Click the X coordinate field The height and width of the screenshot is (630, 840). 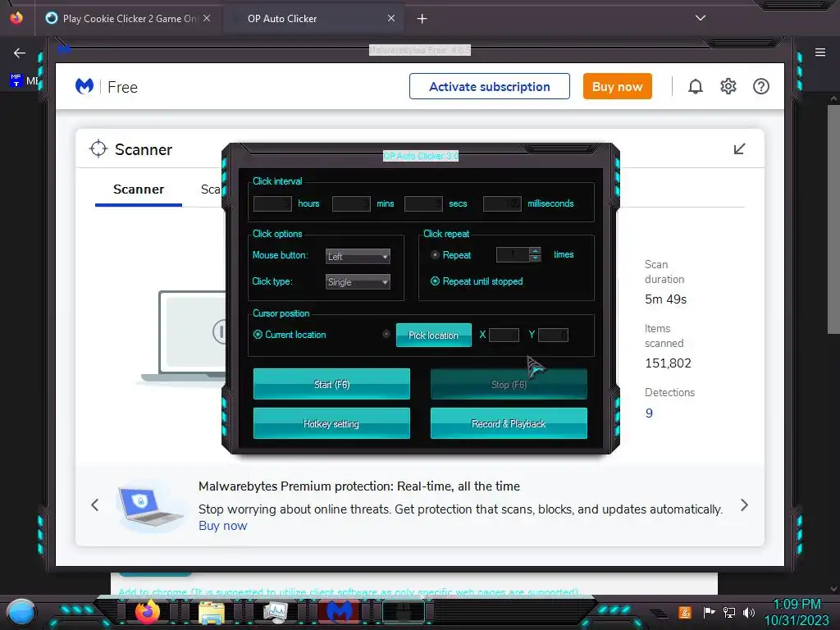pyautogui.click(x=504, y=335)
